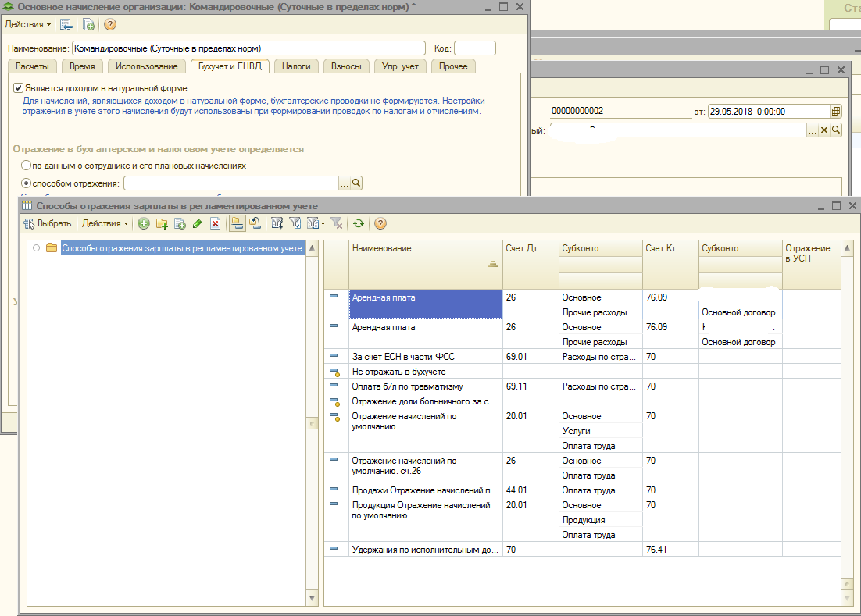861x616 pixels.
Task: Select 'по данным о сотруднике' radio option
Action: tap(25, 166)
